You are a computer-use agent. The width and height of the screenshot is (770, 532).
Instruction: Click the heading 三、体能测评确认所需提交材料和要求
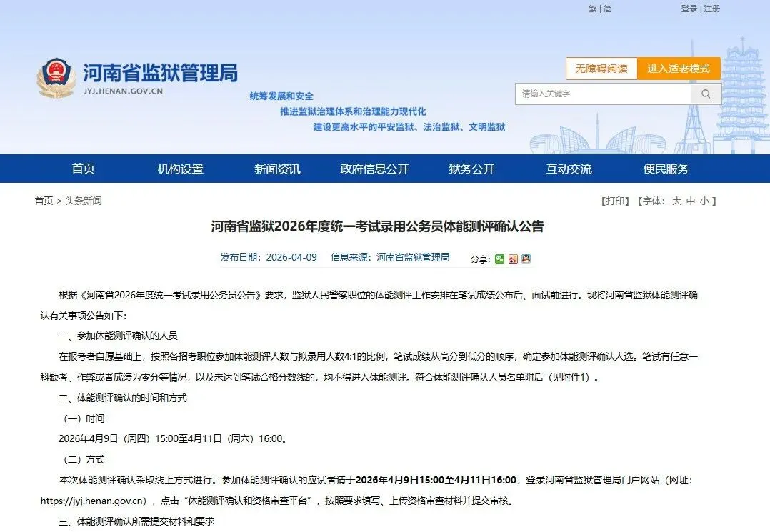tap(136, 522)
